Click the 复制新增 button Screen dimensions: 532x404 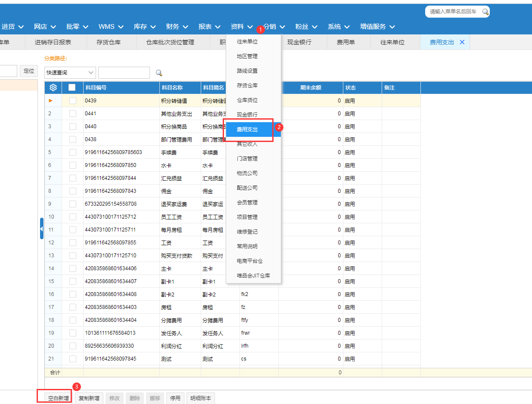coord(89,398)
